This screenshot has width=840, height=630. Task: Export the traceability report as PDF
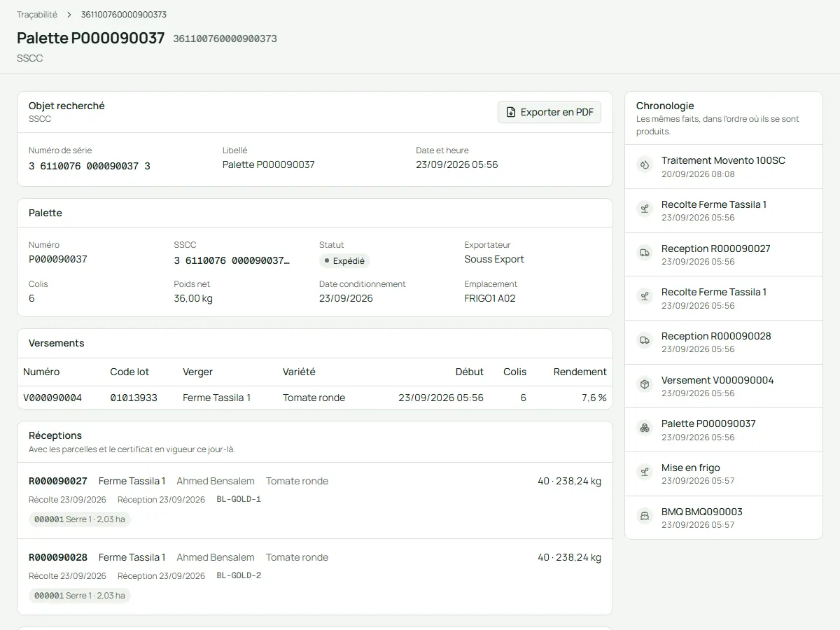click(x=549, y=112)
